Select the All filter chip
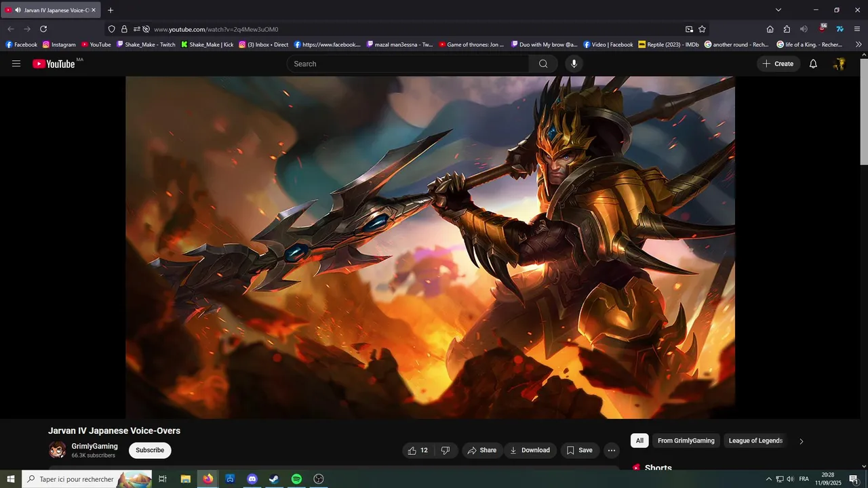The height and width of the screenshot is (488, 868). pyautogui.click(x=639, y=441)
